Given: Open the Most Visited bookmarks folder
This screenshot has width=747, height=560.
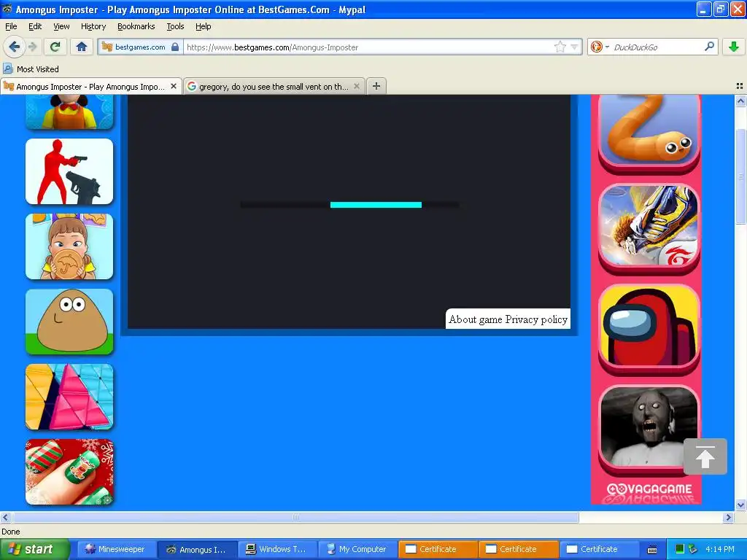Looking at the screenshot, I should coord(31,69).
